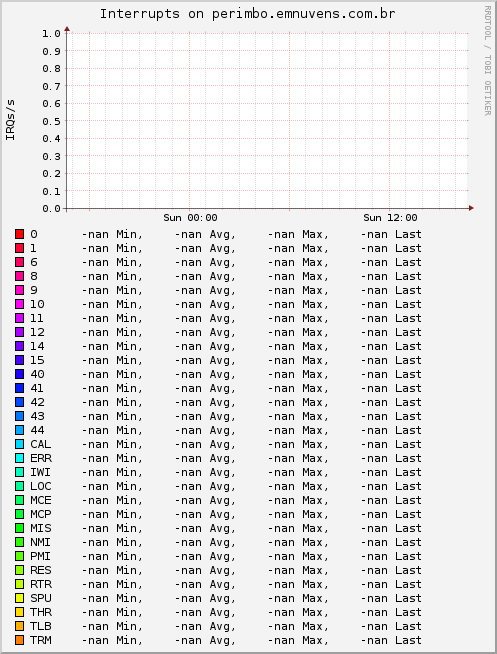Select the magenta swatch next to IRQ 10
Image resolution: width=497 pixels, height=654 pixels.
click(x=20, y=304)
